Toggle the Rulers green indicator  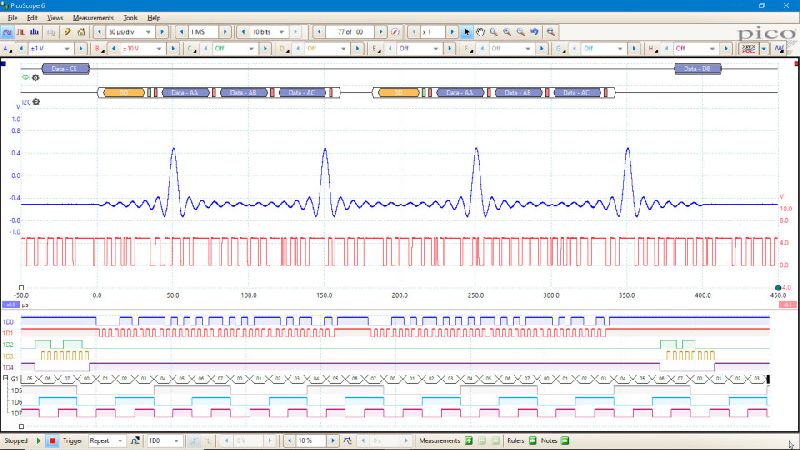pyautogui.click(x=532, y=440)
